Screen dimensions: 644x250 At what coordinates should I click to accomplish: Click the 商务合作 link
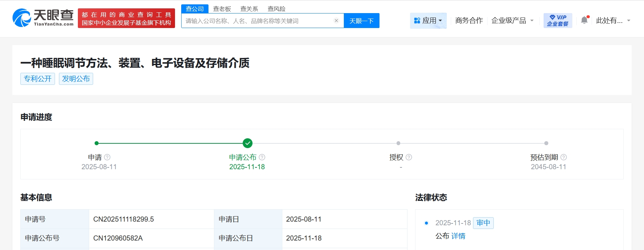pos(469,21)
